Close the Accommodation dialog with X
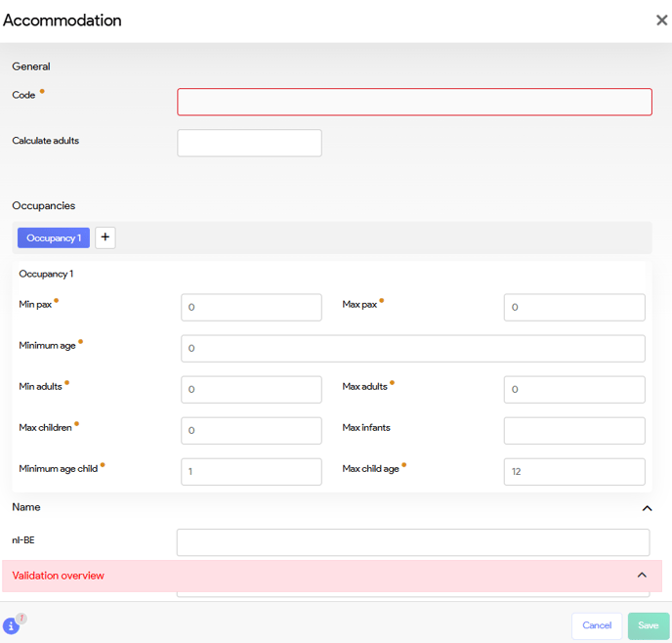This screenshot has width=672, height=643. pyautogui.click(x=661, y=21)
